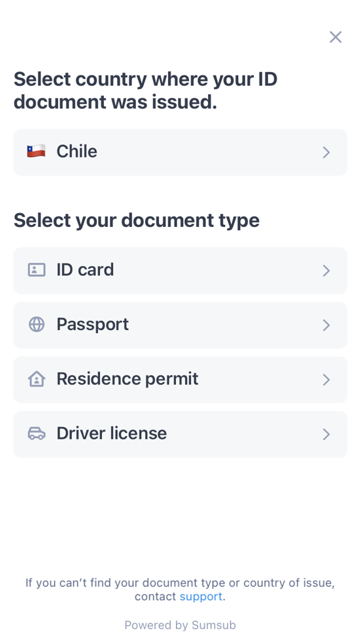Viewport: 361px width, 644px height.
Task: Pick Residence permit document type
Action: point(180,379)
